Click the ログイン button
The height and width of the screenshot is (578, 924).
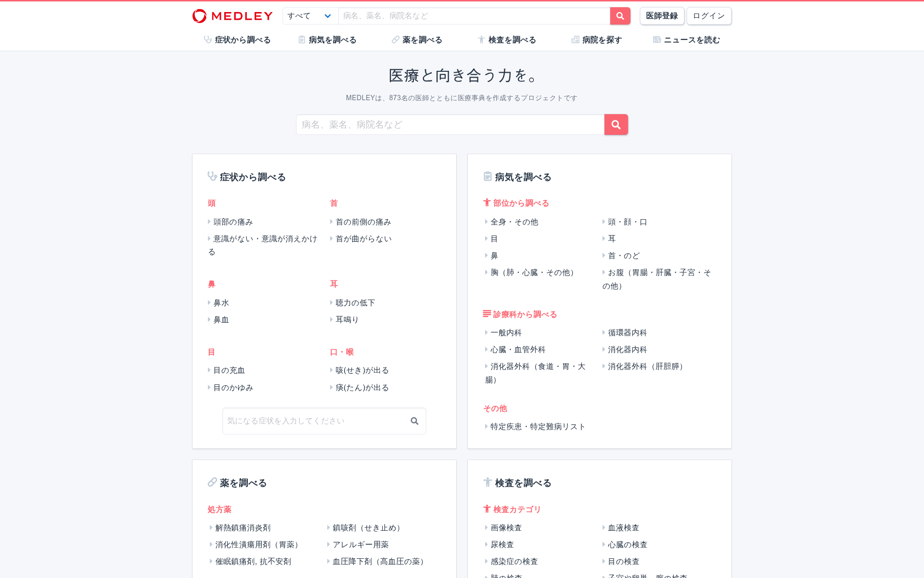[x=709, y=16]
